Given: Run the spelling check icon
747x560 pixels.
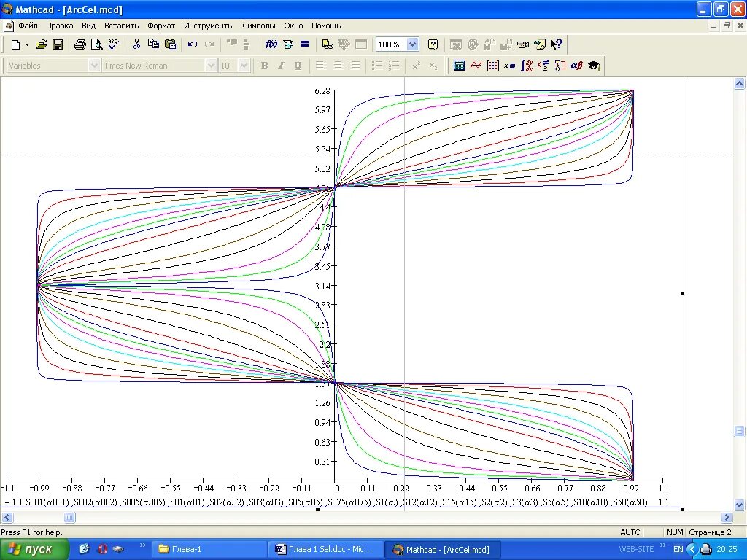Looking at the screenshot, I should [x=113, y=44].
